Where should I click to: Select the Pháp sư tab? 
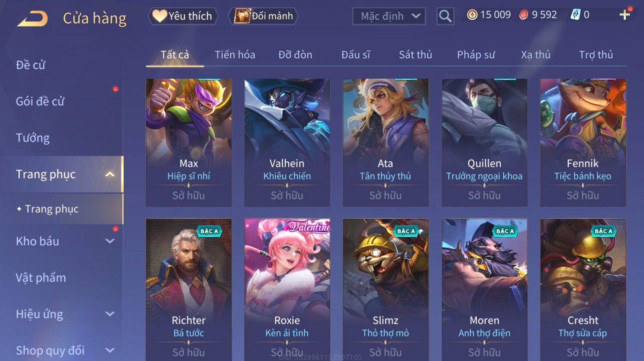[476, 55]
